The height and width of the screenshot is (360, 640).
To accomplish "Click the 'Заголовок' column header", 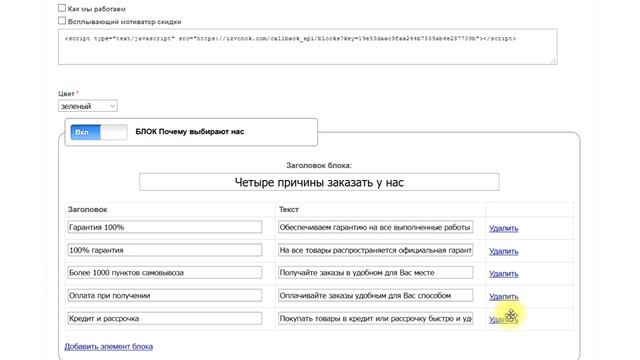I will click(87, 209).
